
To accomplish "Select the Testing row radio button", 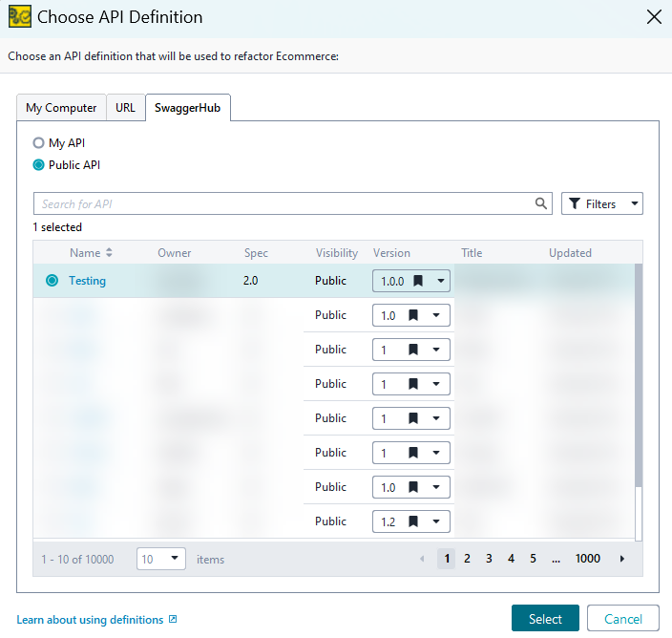I will click(52, 281).
